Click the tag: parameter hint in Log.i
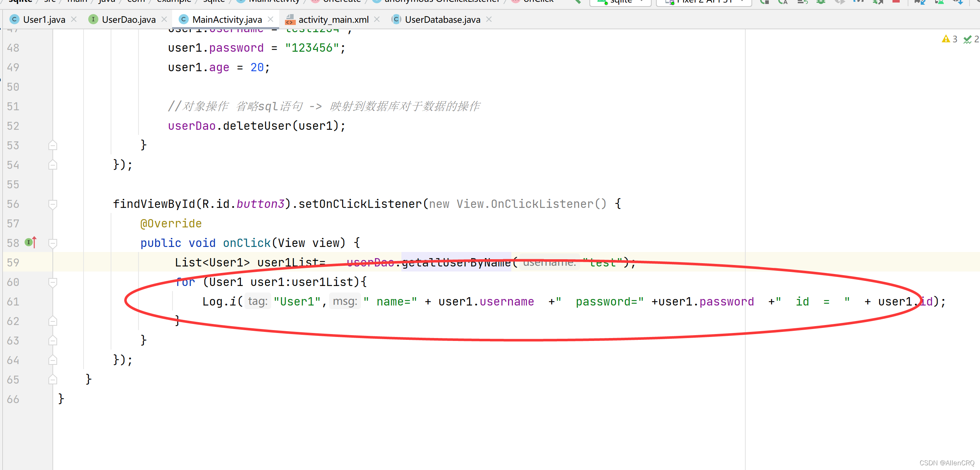The height and width of the screenshot is (470, 980). [257, 301]
